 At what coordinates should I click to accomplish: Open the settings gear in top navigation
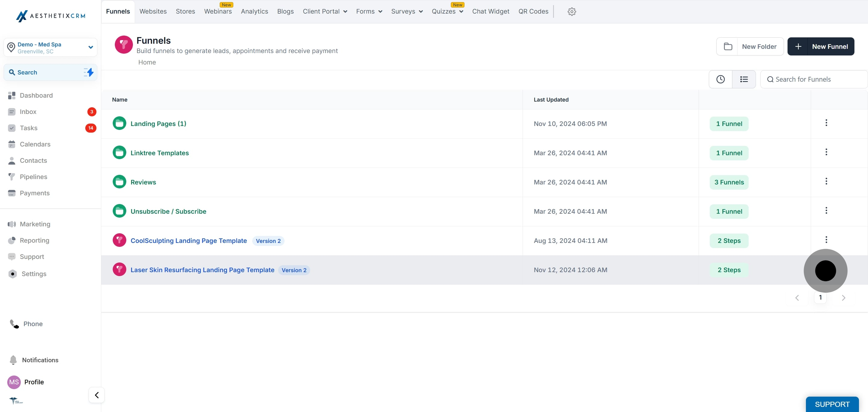tap(571, 11)
